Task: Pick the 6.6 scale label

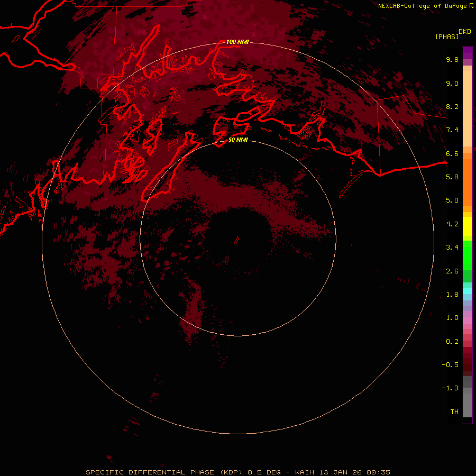Action: (452, 153)
